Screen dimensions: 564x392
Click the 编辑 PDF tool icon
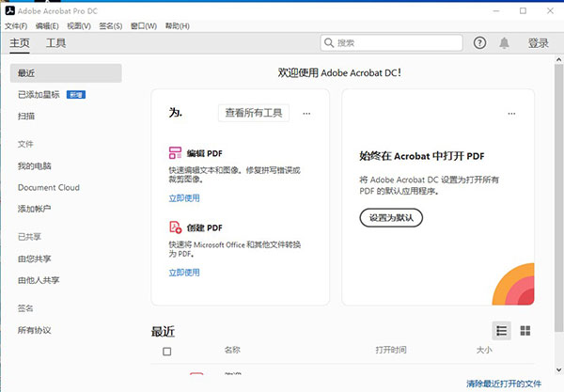point(175,152)
